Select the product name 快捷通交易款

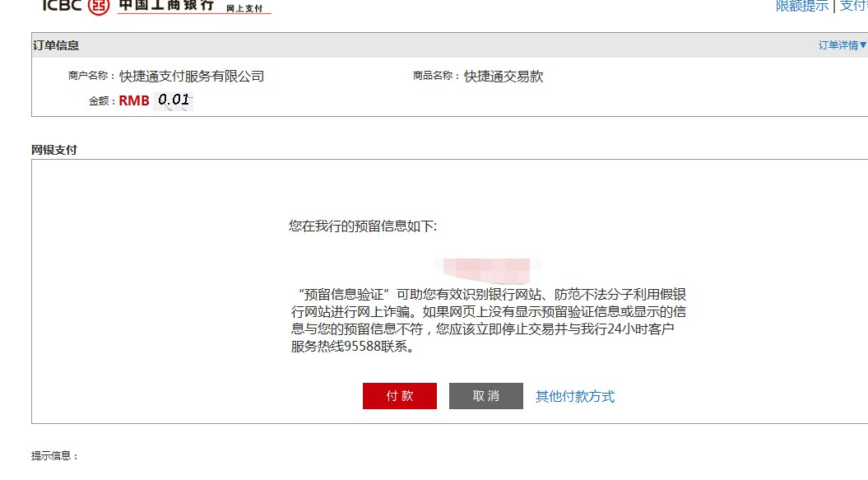point(504,76)
